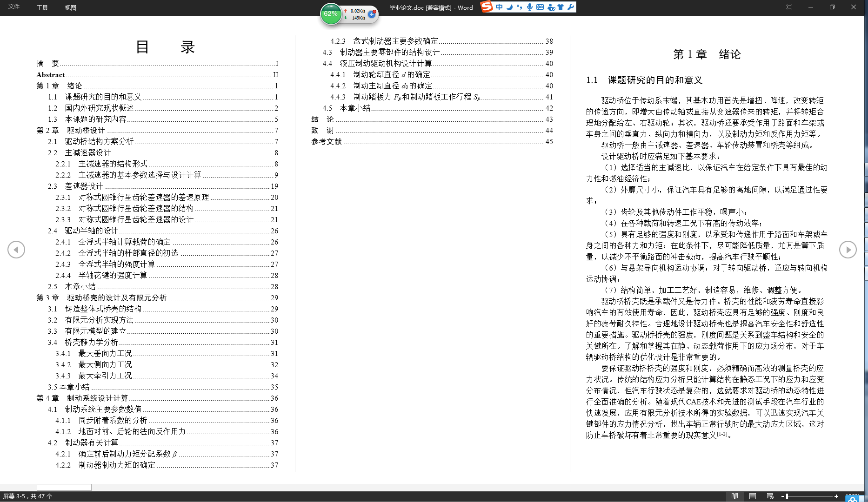This screenshot has width=868, height=502.
Task: Click TOC entry 4.2.2 制动器制动力矩的确定
Action: click(167, 465)
